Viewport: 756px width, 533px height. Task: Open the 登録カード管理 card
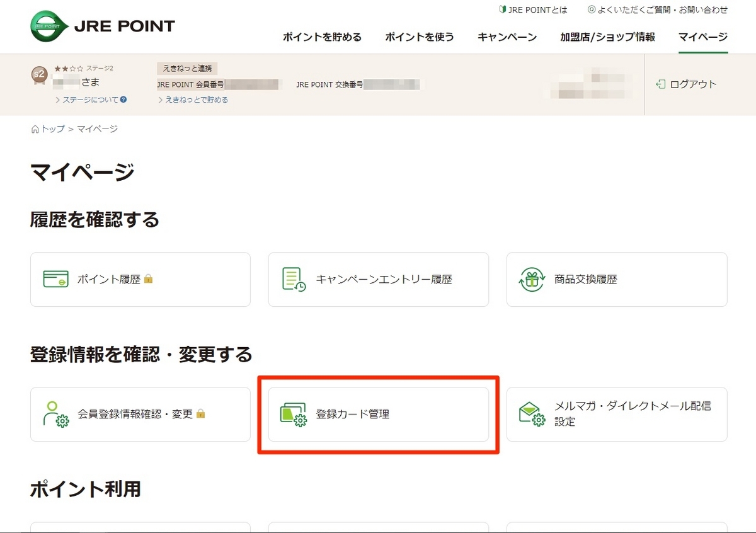tap(379, 414)
